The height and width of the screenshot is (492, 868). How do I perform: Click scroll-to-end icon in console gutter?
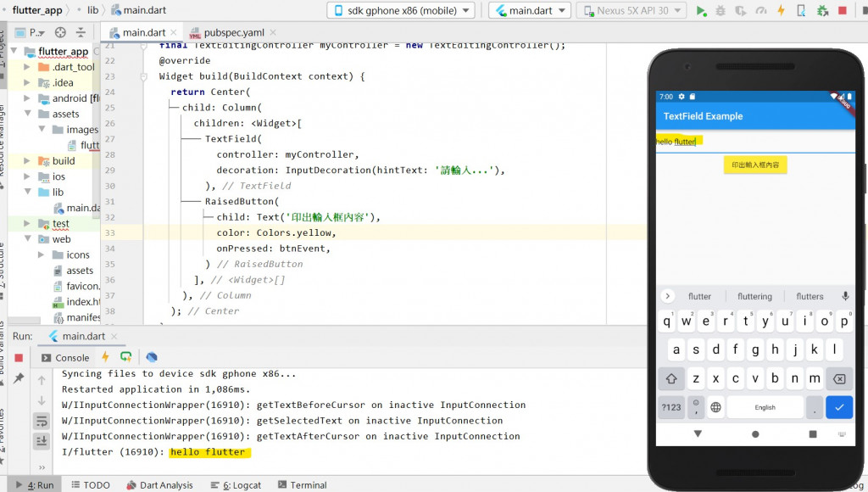pyautogui.click(x=42, y=441)
